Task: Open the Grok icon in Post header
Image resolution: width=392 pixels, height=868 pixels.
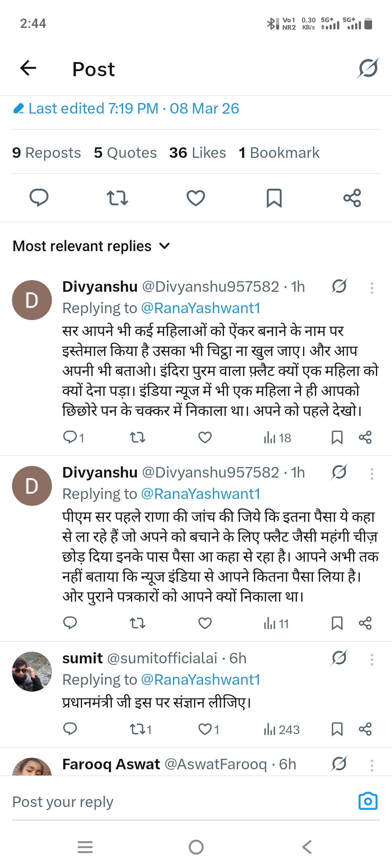Action: tap(368, 68)
